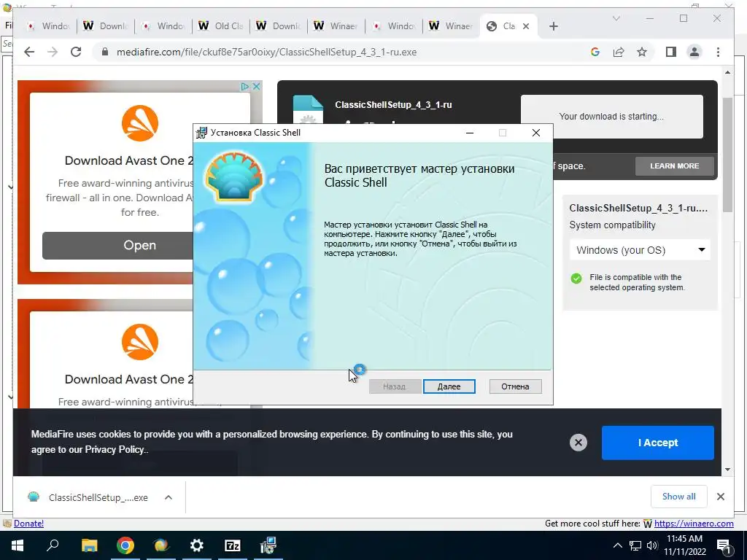This screenshot has height=560, width=747.
Task: Bookmark this page with the star icon
Action: coord(642,52)
